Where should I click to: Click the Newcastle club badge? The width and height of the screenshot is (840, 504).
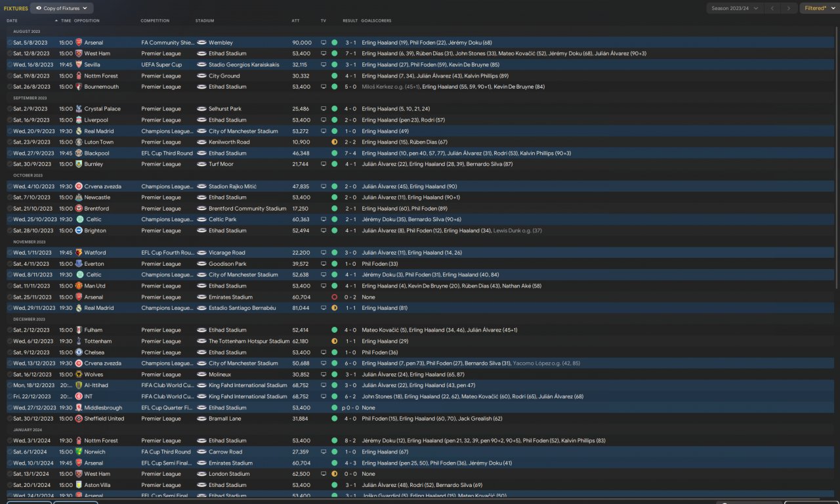tap(79, 198)
